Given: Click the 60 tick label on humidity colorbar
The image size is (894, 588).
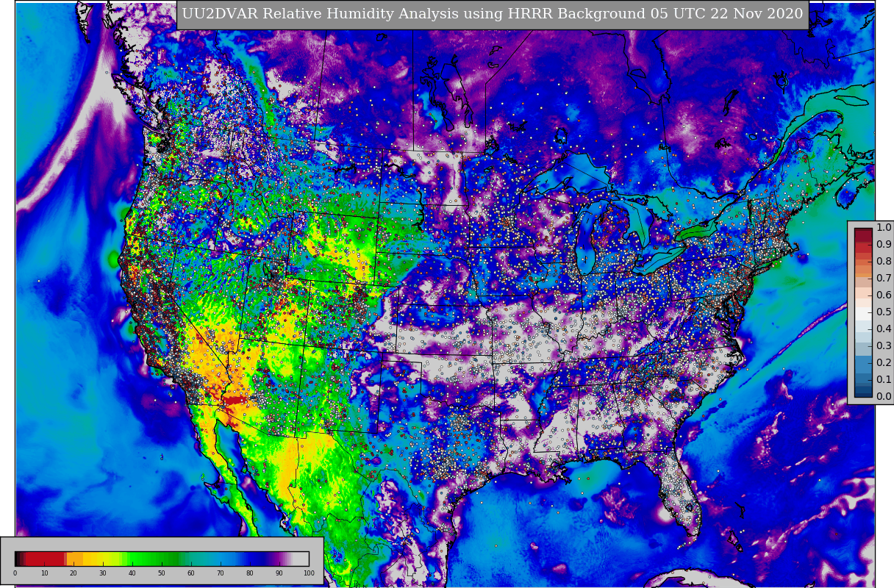Looking at the screenshot, I should (191, 573).
